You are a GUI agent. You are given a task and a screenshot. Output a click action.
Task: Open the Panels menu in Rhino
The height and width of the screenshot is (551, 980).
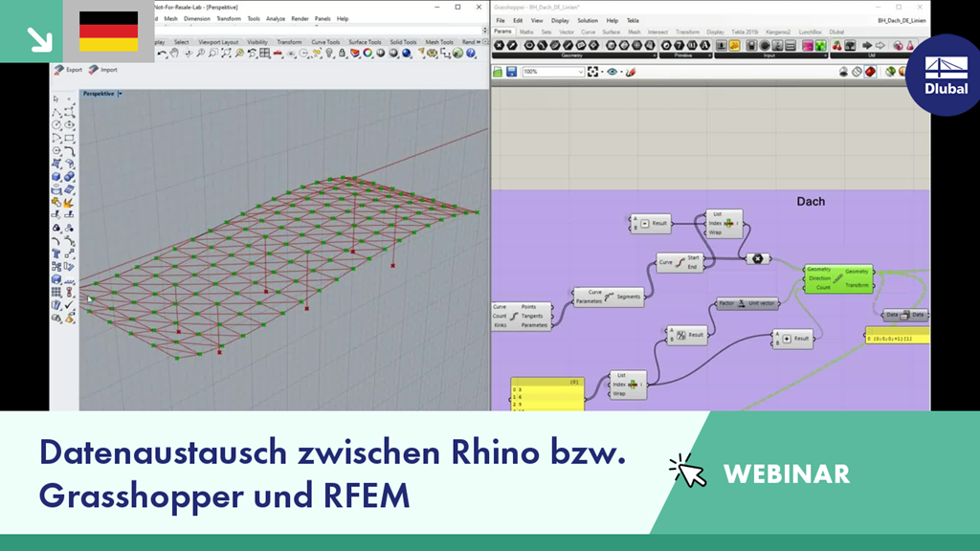tap(323, 19)
